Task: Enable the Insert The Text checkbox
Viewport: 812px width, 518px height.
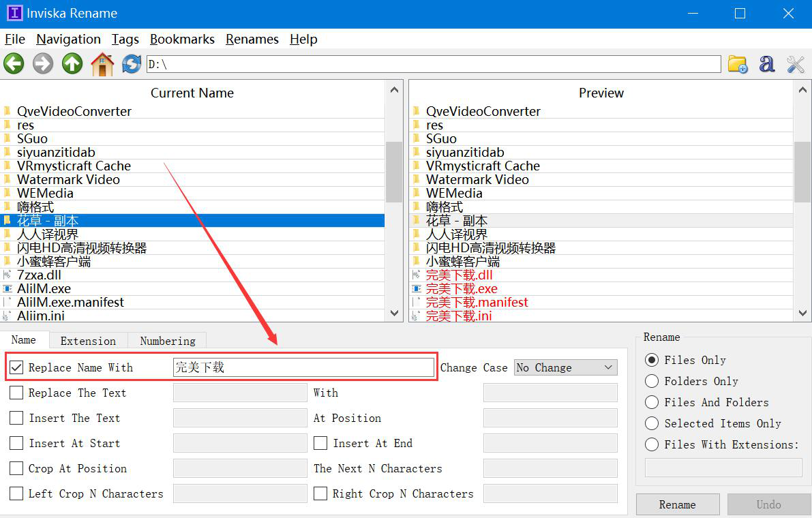Action: click(x=16, y=418)
